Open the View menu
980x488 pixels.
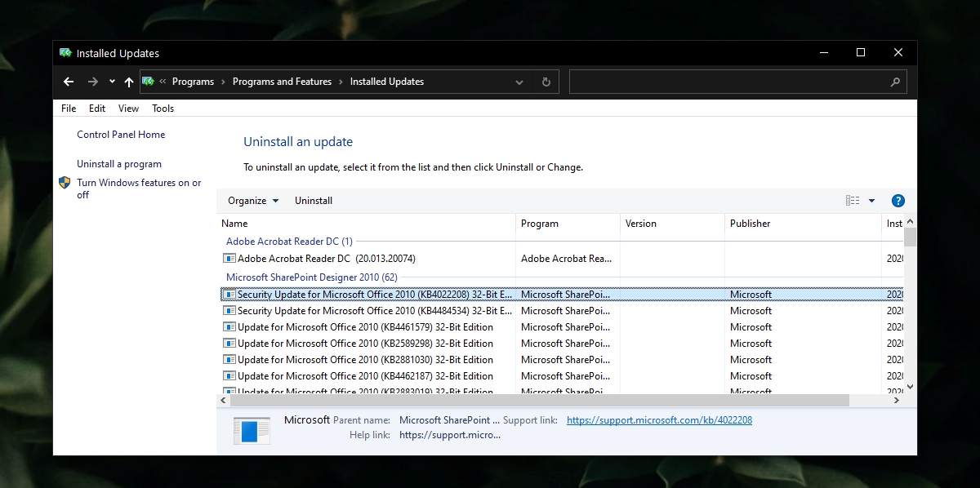tap(128, 109)
